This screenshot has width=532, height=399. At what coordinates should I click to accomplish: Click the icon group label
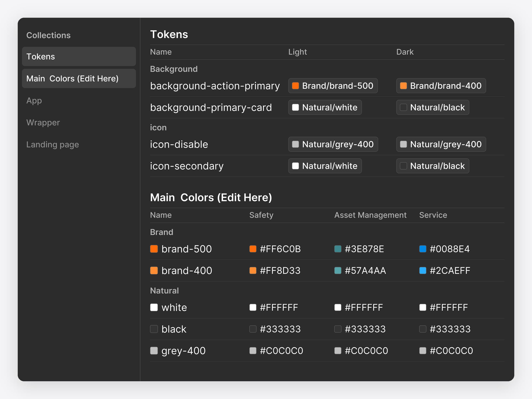158,128
